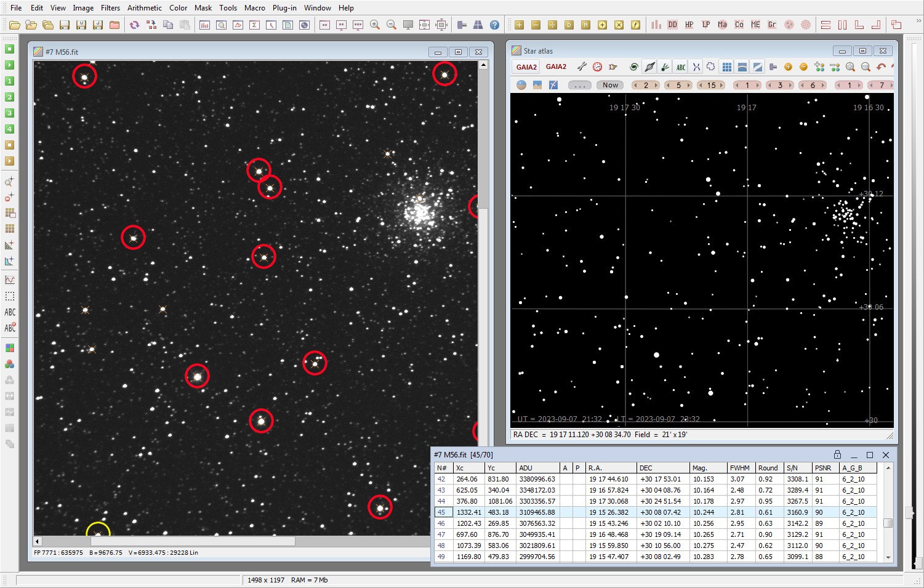Click the S/N column header
Viewport: 924px width, 588px height.
point(798,468)
